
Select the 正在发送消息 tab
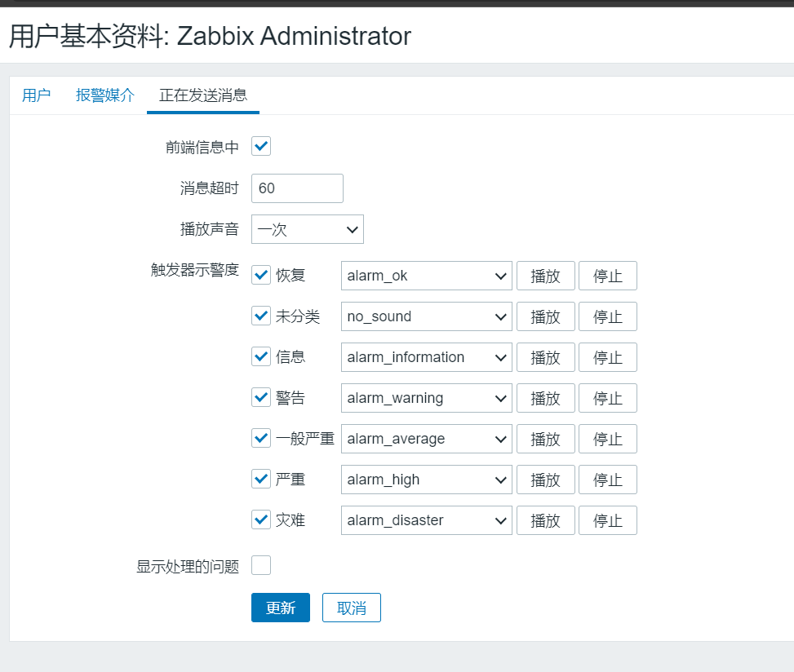[203, 95]
